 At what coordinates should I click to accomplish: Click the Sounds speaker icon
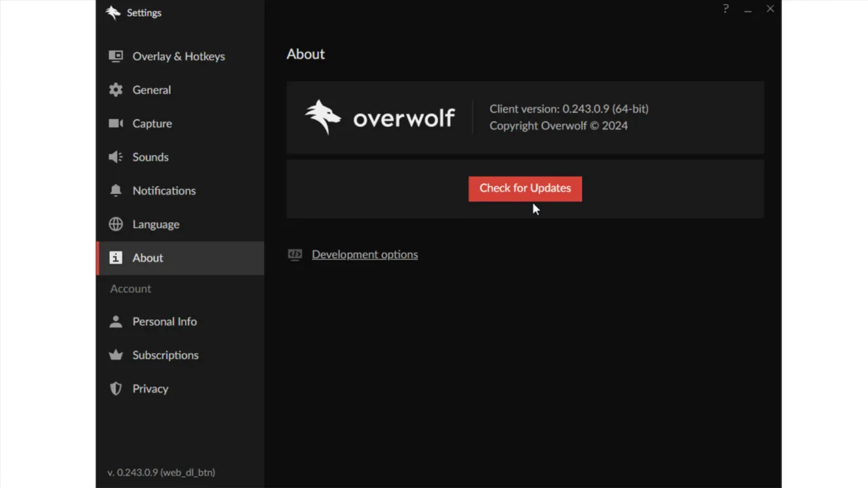click(116, 157)
